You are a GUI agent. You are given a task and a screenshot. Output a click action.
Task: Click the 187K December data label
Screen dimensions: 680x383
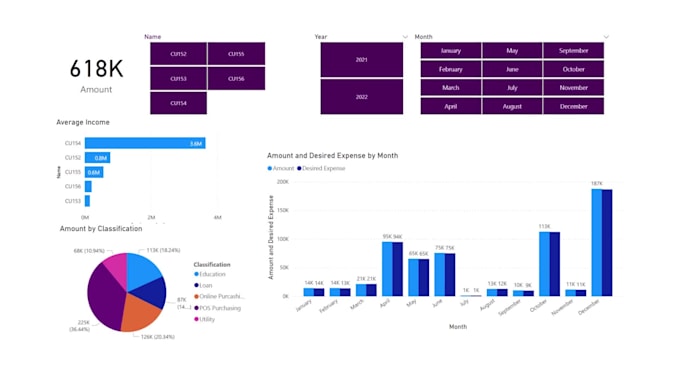(x=597, y=183)
